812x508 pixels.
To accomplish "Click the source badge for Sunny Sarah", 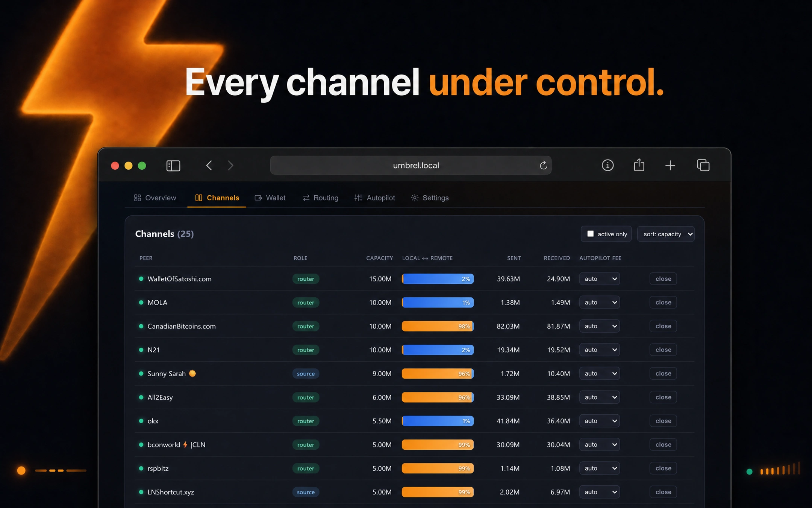I will coord(306,374).
